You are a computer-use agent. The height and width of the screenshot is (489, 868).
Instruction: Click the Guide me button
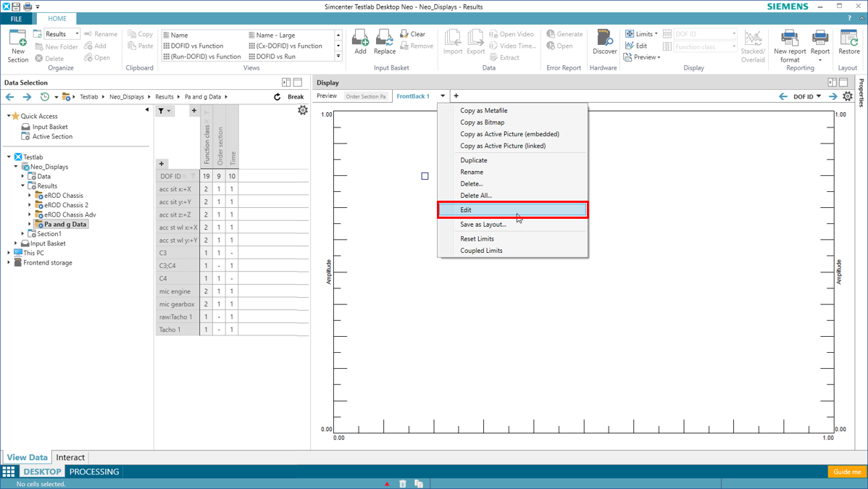coord(846,472)
